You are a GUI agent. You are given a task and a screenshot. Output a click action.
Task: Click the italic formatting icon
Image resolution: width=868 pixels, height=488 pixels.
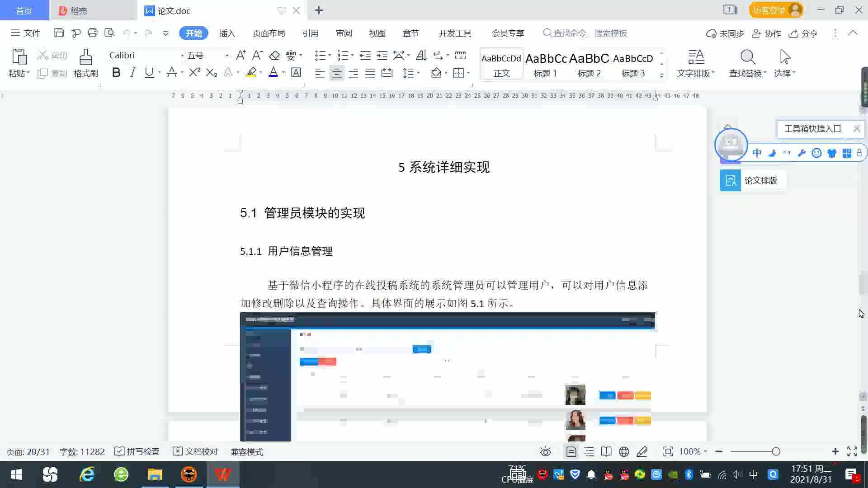pos(132,73)
